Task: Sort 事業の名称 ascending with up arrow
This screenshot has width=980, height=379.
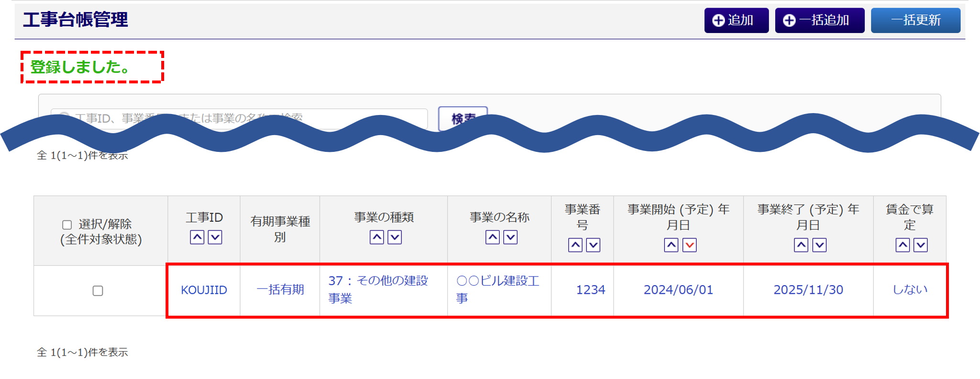Action: (492, 237)
